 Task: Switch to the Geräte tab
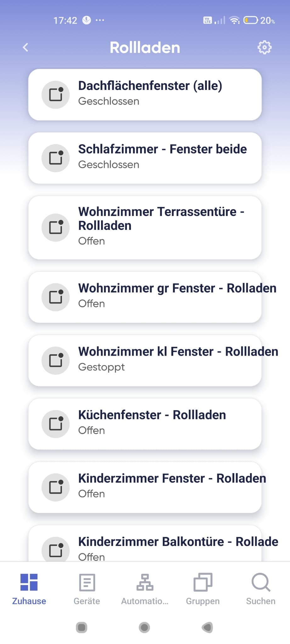(87, 589)
